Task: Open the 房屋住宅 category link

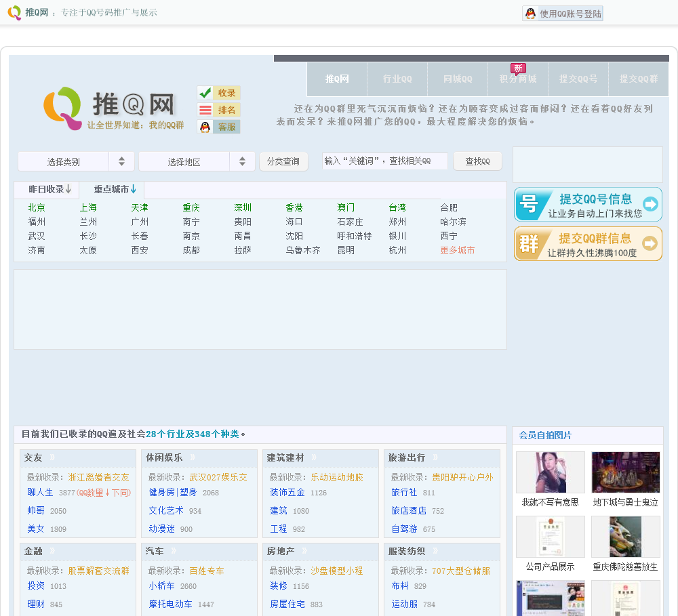Action: (287, 604)
